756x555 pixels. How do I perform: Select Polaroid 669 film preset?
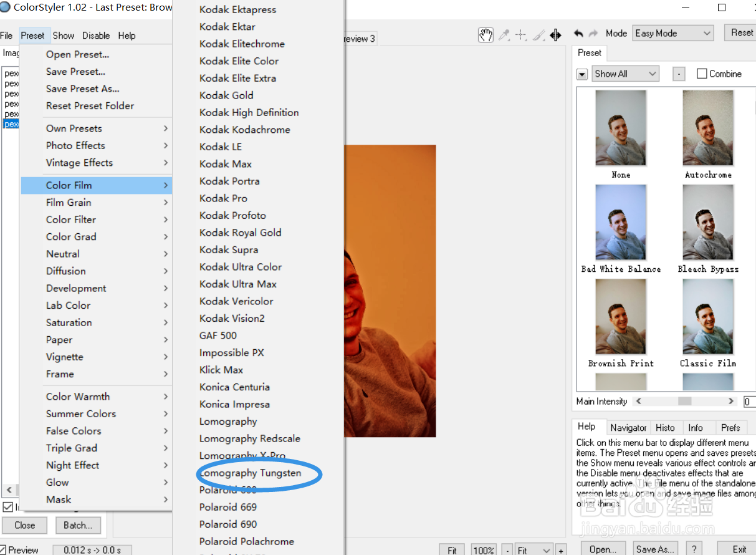259,507
